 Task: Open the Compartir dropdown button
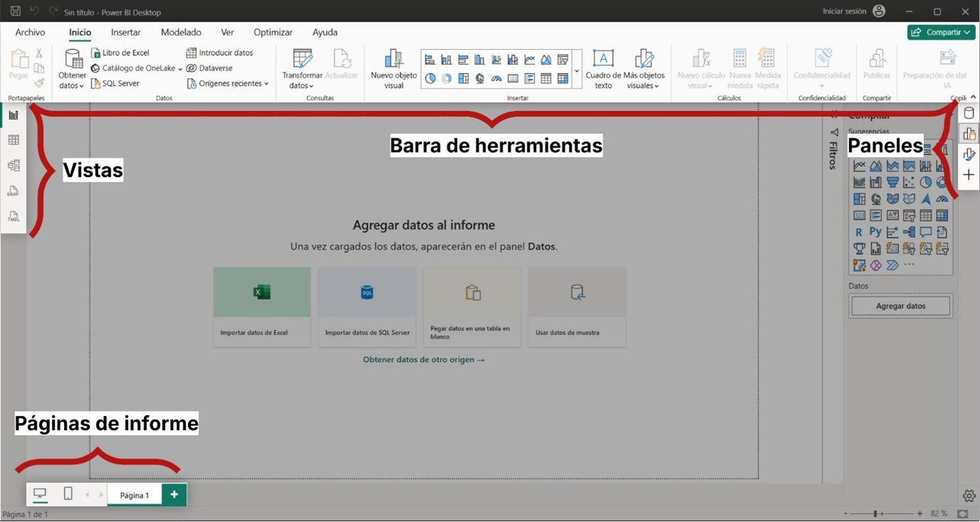pyautogui.click(x=941, y=33)
